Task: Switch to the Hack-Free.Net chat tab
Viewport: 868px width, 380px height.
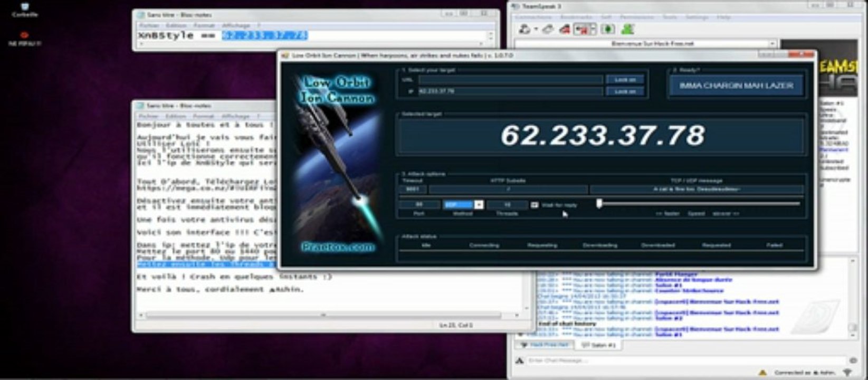Action: click(545, 345)
